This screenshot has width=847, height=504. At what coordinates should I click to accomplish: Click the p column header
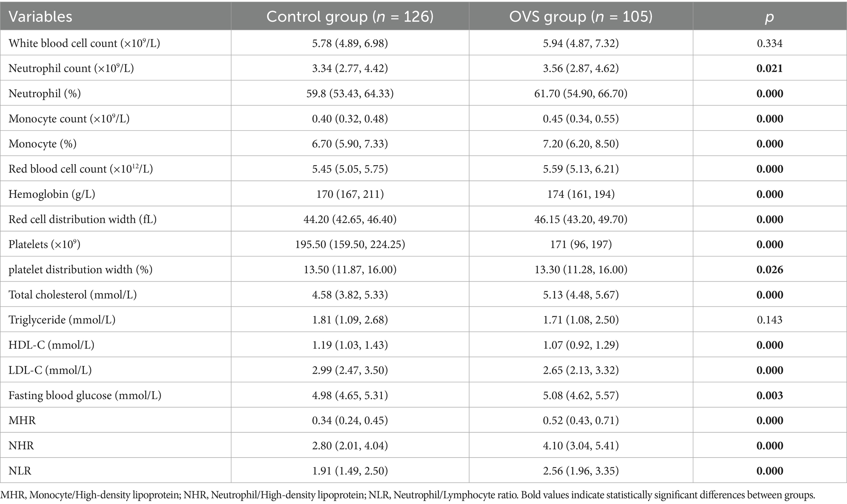[x=770, y=17]
